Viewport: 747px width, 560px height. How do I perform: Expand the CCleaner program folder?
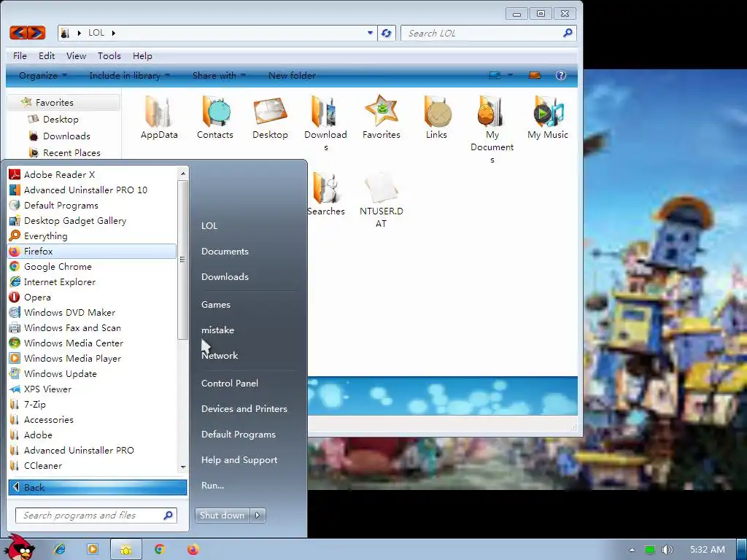(x=92, y=465)
